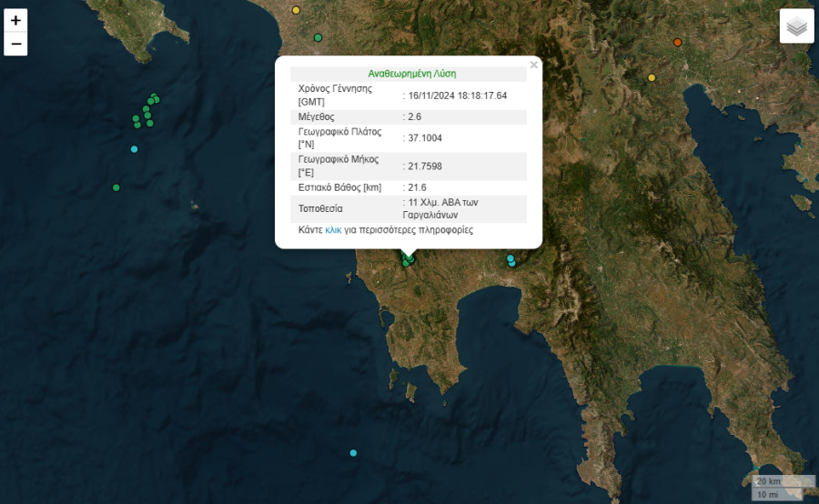Open the map layers switcher
The width and height of the screenshot is (819, 504).
pyautogui.click(x=796, y=26)
